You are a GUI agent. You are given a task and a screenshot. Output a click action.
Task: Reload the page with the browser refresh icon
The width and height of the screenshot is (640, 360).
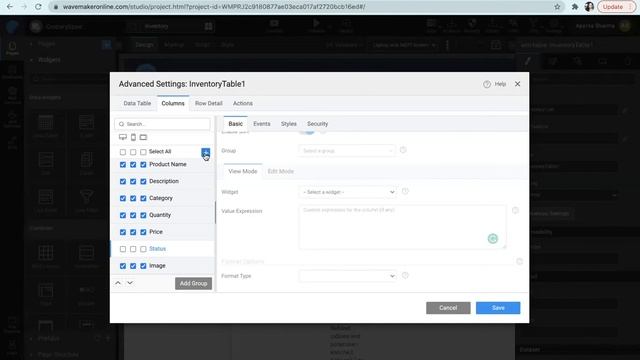coord(38,7)
